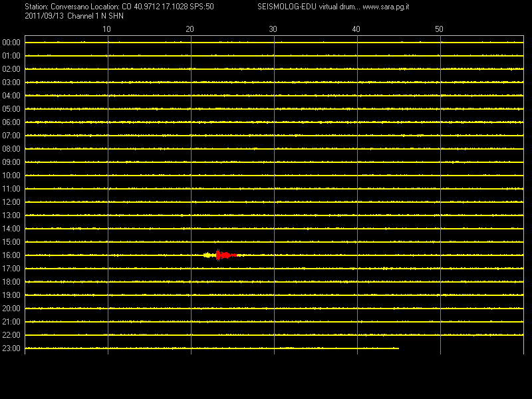Click the 00:00 hour label

click(x=11, y=43)
